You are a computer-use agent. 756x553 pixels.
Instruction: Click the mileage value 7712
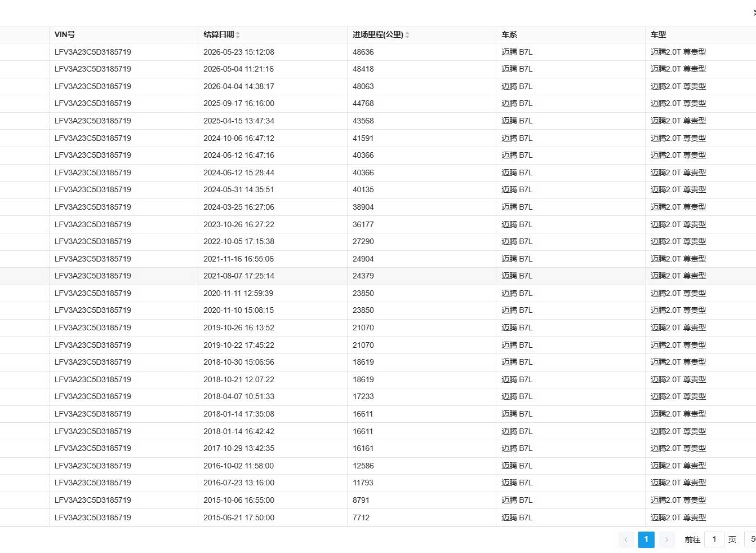click(361, 517)
